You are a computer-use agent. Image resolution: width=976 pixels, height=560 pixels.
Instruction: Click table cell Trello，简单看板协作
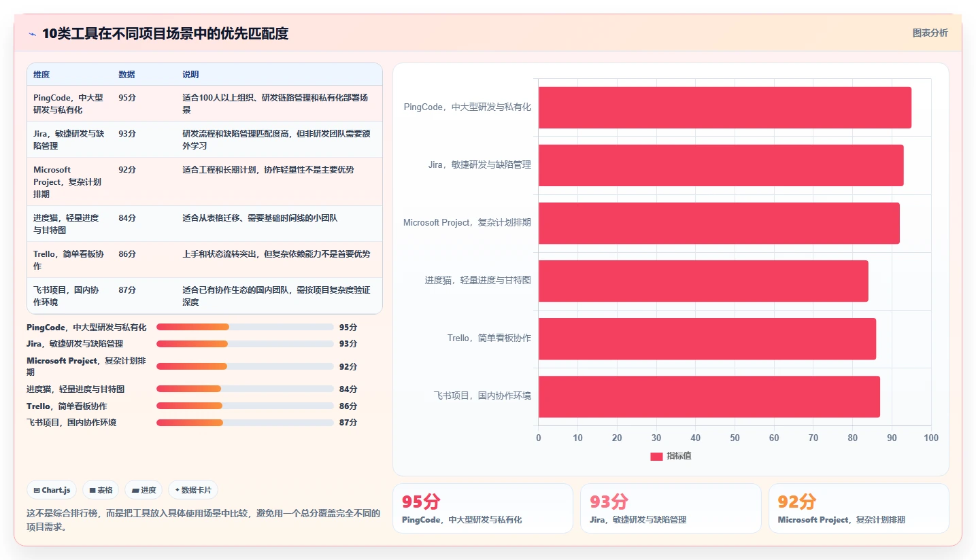69,260
